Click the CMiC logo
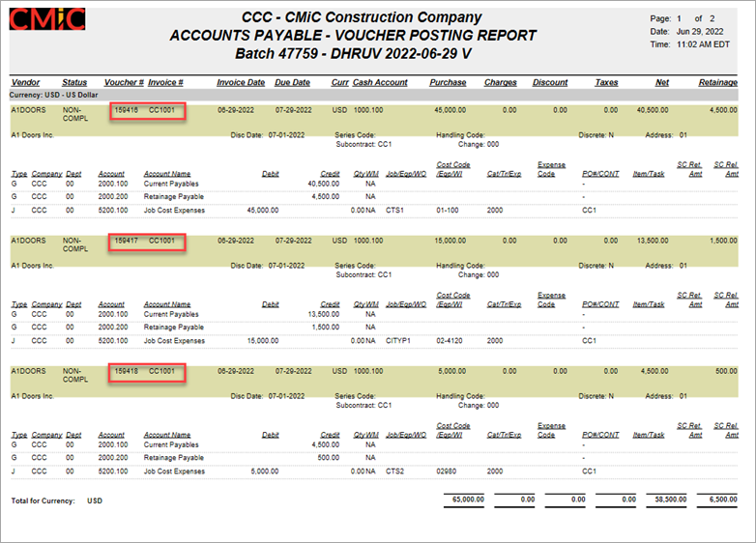 tap(47, 19)
